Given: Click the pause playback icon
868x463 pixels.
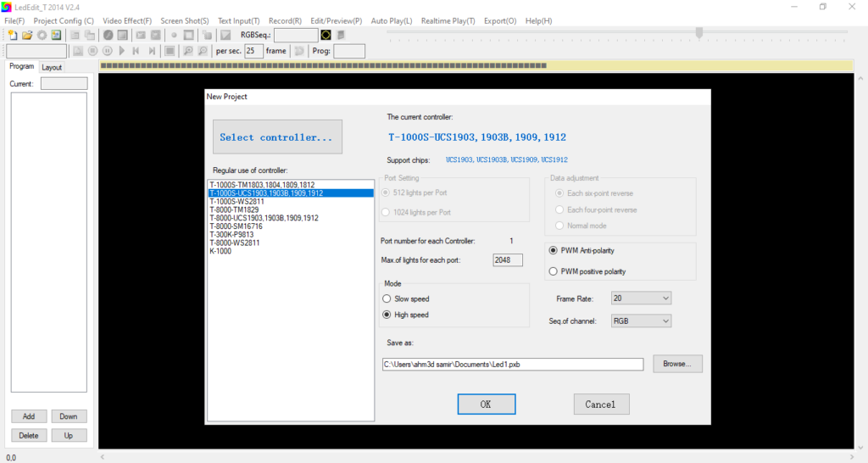Looking at the screenshot, I should (x=108, y=51).
